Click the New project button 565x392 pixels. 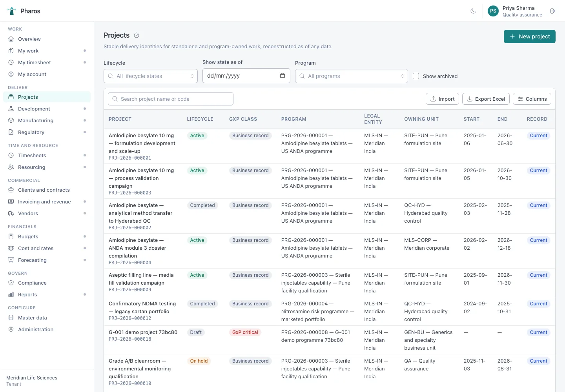pos(530,36)
